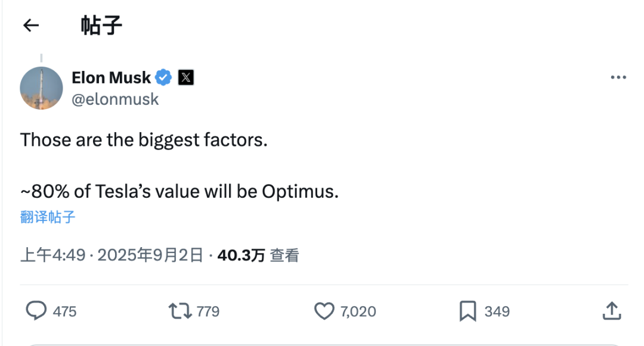Screen dimensions: 644x346
Task: Click the 779 reposts count
Action: coord(208,311)
